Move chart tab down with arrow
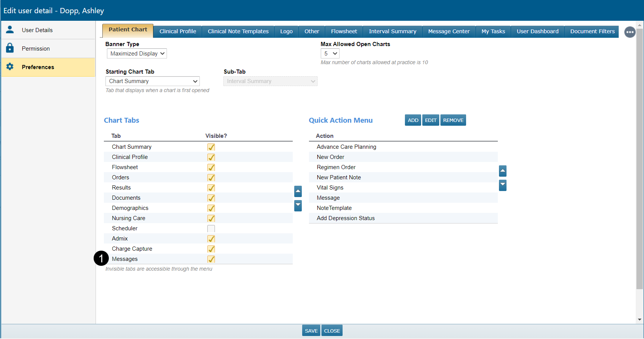This screenshot has width=644, height=339. click(298, 205)
